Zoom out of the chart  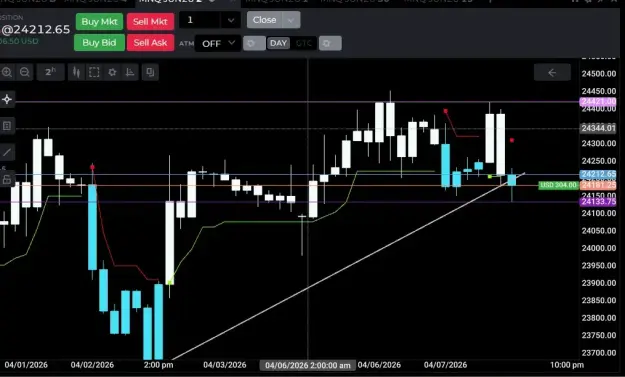[25, 72]
